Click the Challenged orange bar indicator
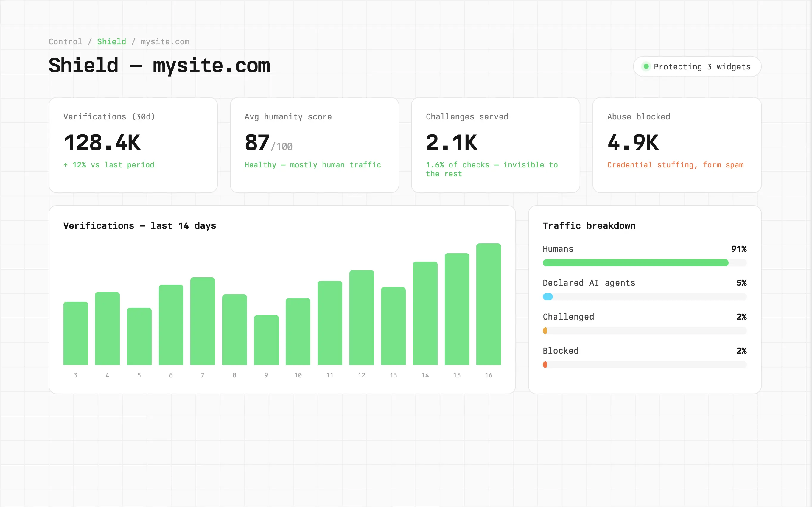 coord(545,331)
